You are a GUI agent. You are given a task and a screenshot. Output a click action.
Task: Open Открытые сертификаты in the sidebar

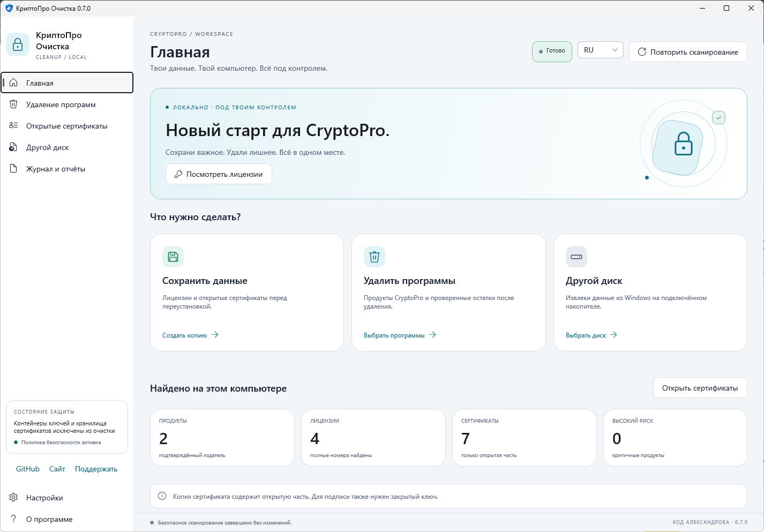(x=67, y=125)
